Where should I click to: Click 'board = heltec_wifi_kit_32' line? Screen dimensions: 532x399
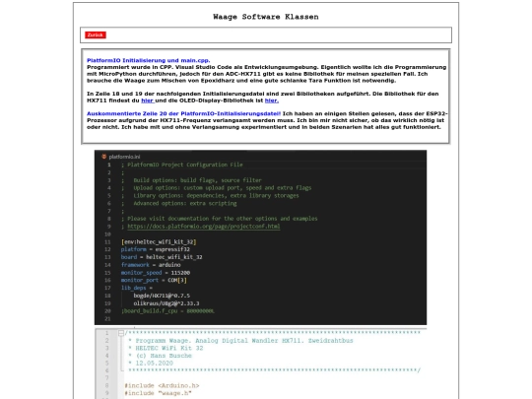point(162,257)
